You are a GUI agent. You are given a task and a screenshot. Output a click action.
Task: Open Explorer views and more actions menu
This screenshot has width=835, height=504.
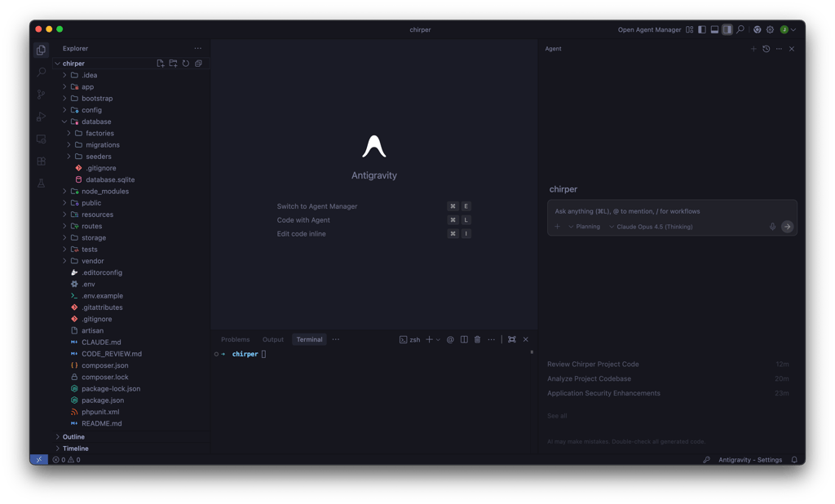(198, 48)
